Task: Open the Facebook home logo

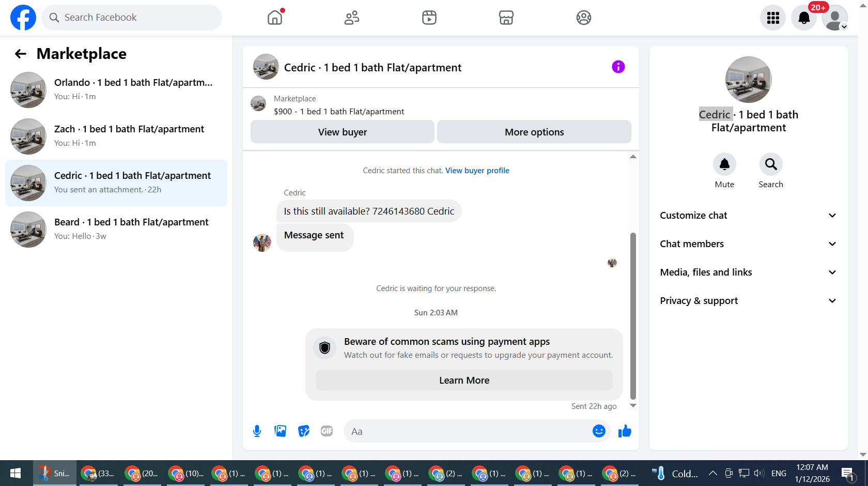Action: click(23, 18)
